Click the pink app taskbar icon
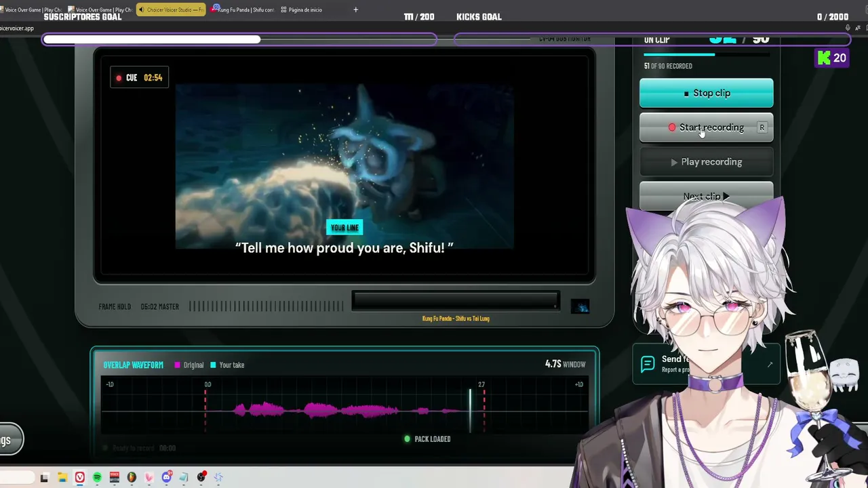This screenshot has width=868, height=488. (x=149, y=478)
